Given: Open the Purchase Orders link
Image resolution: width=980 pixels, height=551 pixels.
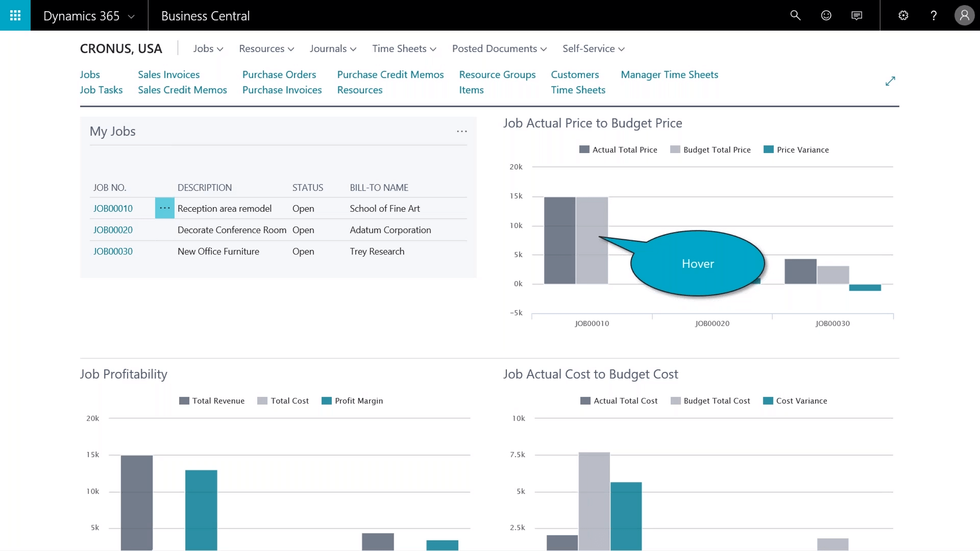Looking at the screenshot, I should 279,74.
